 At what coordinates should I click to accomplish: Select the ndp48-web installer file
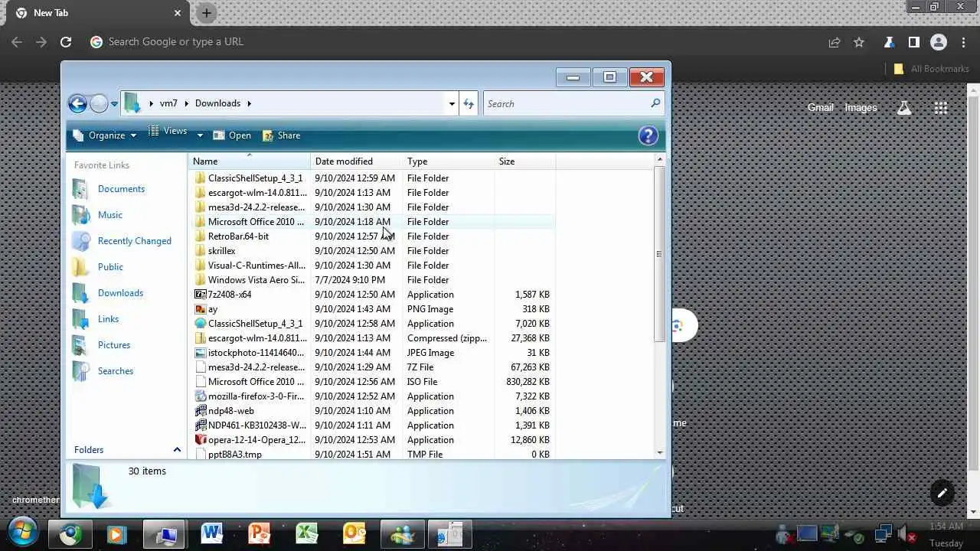coord(230,411)
